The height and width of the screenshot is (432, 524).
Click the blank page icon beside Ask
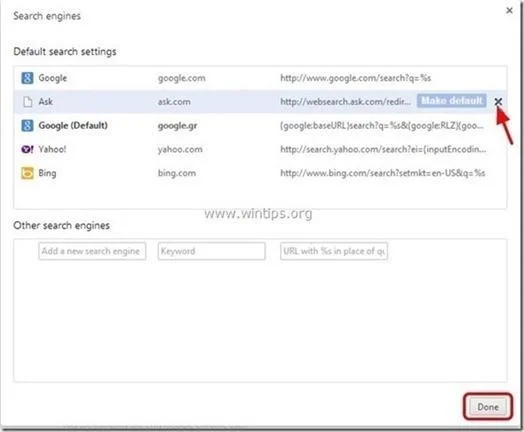28,102
